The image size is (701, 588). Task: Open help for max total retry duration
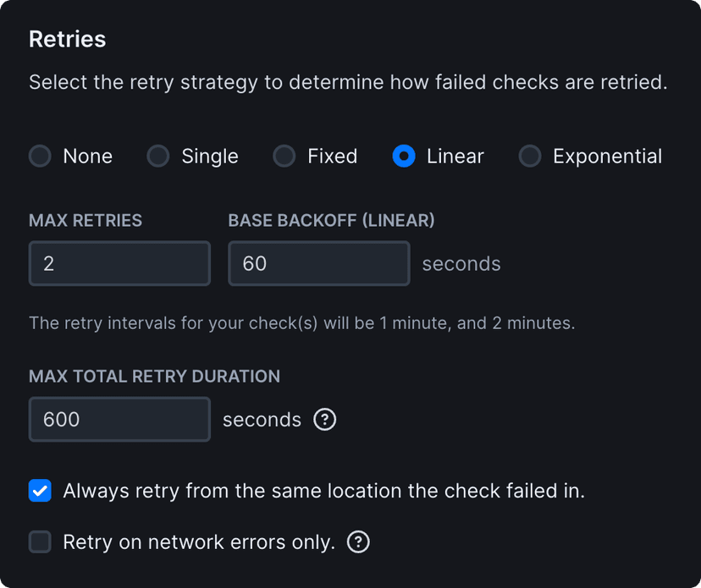click(x=325, y=420)
